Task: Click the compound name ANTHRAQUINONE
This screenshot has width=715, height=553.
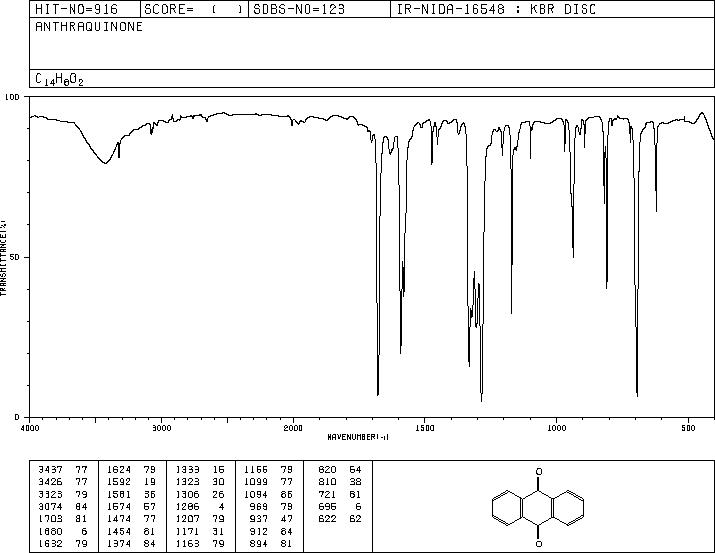Action: (x=89, y=26)
